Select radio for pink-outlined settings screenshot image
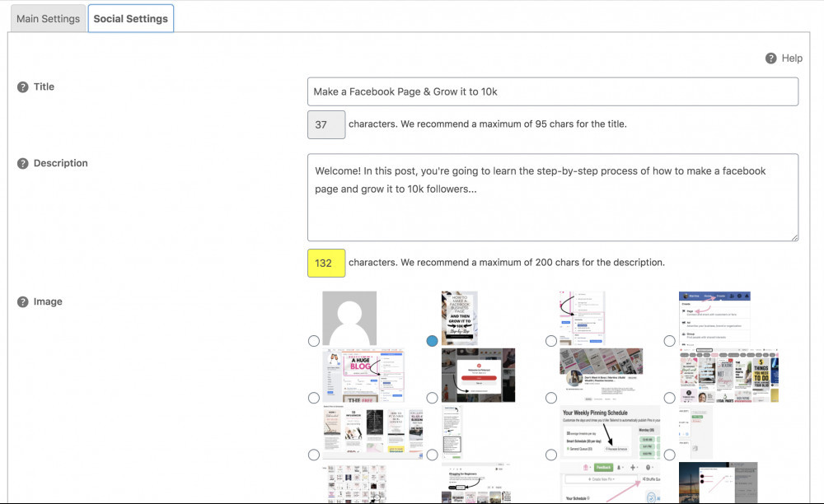The image size is (824, 504). 550,341
